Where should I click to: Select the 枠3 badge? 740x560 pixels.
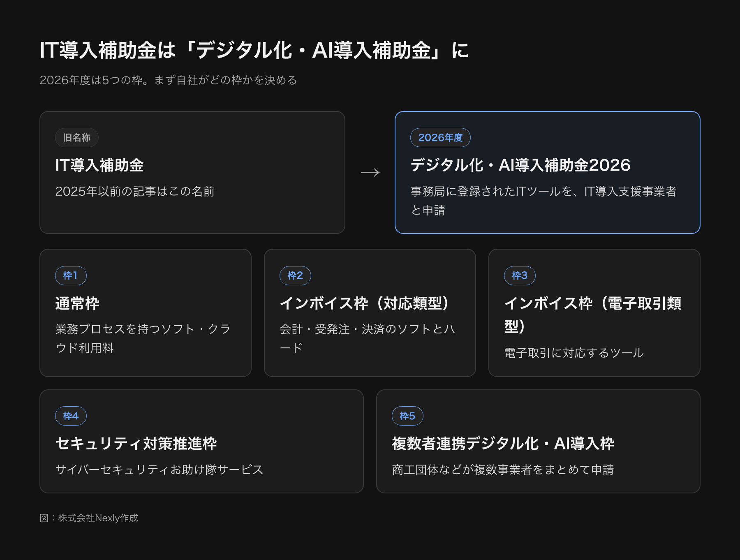[520, 275]
